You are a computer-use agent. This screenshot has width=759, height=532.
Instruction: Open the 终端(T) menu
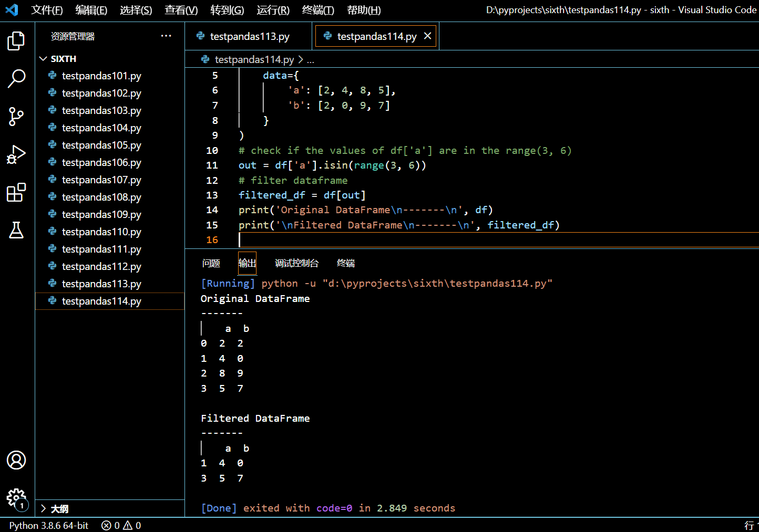tap(318, 10)
